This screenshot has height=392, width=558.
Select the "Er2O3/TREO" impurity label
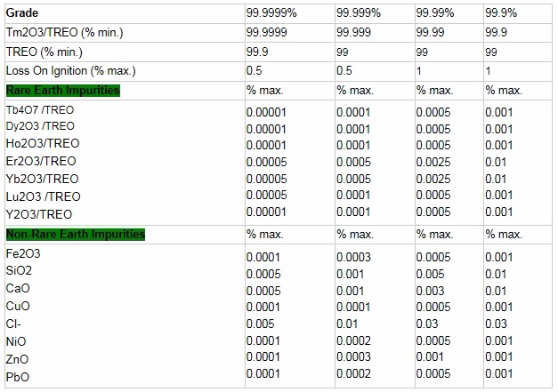pyautogui.click(x=41, y=161)
